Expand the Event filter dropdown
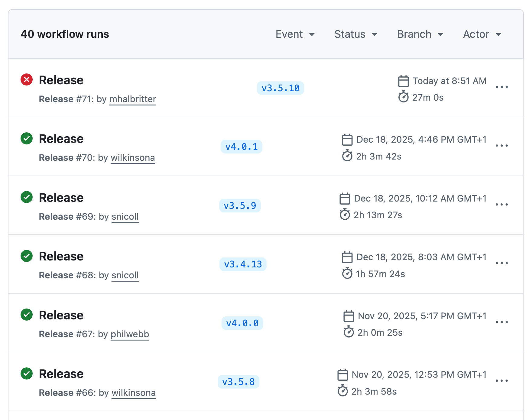Screen dimensions: 532x420 [x=295, y=34]
